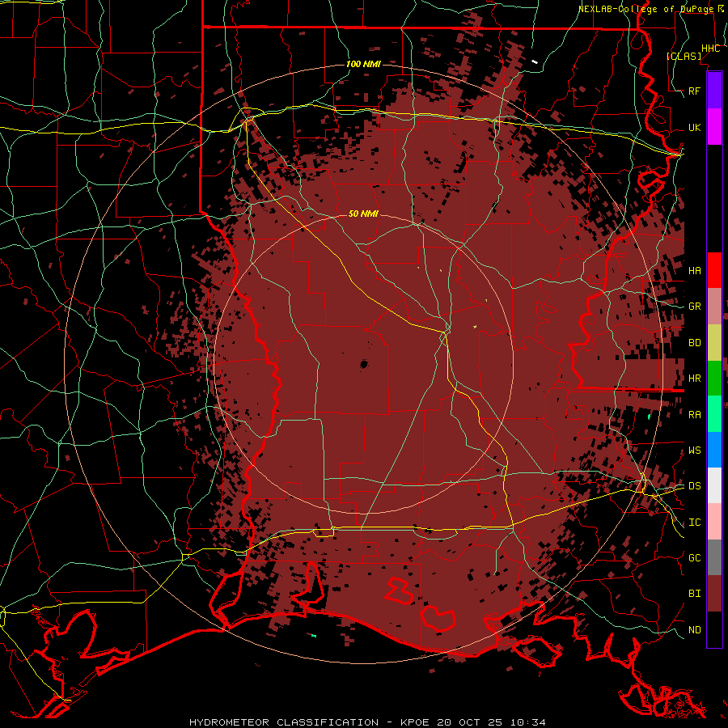Screen dimensions: 728x728
Task: Click the purple RF color swatch in legend
Action: [x=714, y=91]
